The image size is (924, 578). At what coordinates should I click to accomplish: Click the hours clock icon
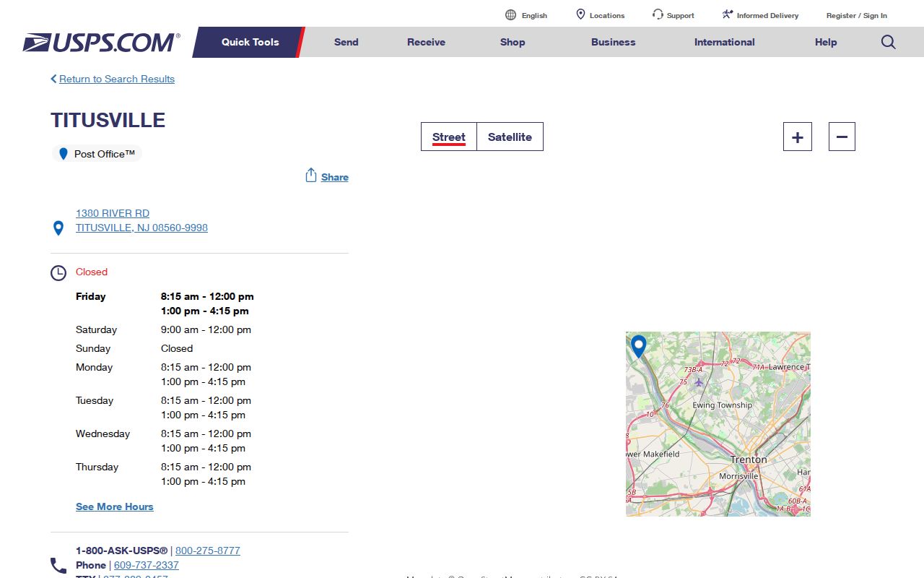(58, 273)
